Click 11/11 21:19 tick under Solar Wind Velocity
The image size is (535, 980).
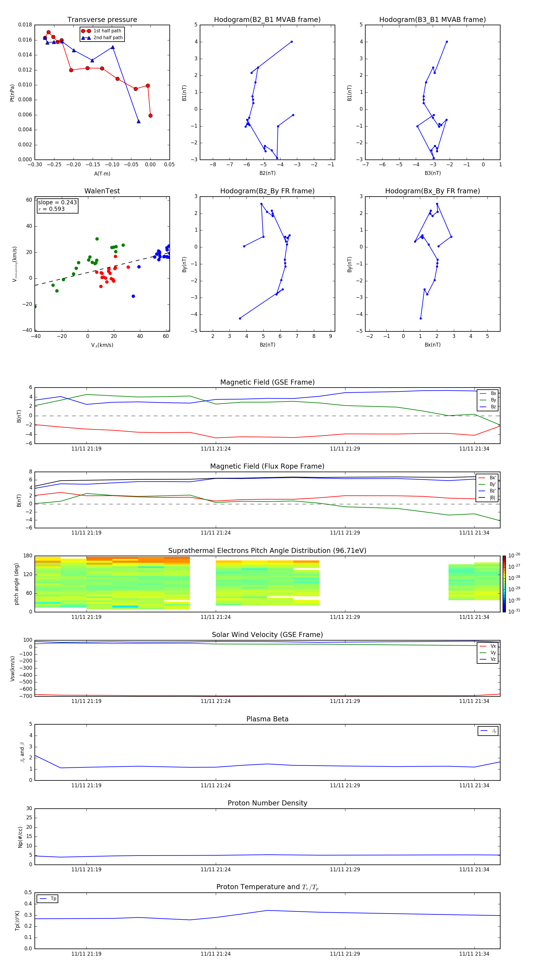tap(86, 701)
